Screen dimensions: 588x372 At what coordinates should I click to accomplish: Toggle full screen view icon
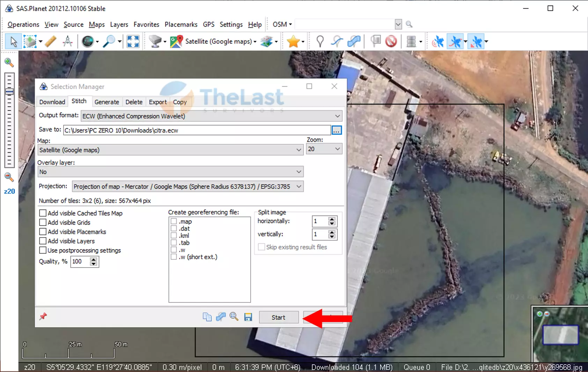[133, 42]
